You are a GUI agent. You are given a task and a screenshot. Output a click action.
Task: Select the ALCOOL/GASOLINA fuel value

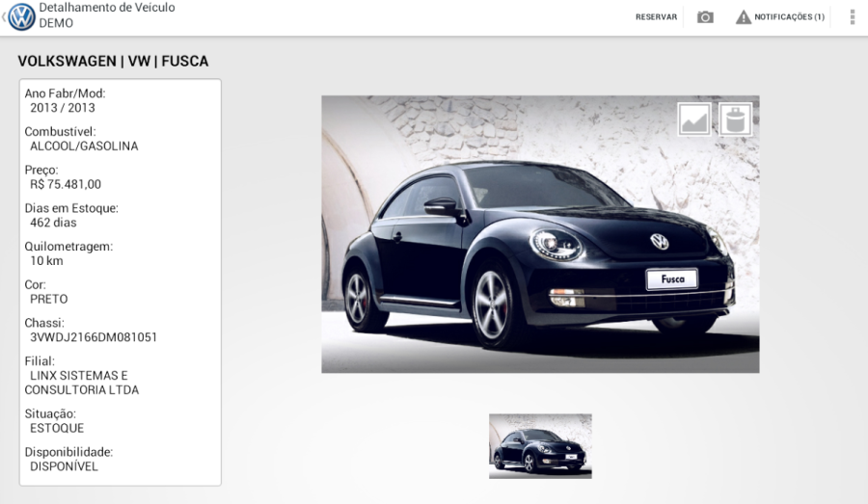pyautogui.click(x=84, y=146)
